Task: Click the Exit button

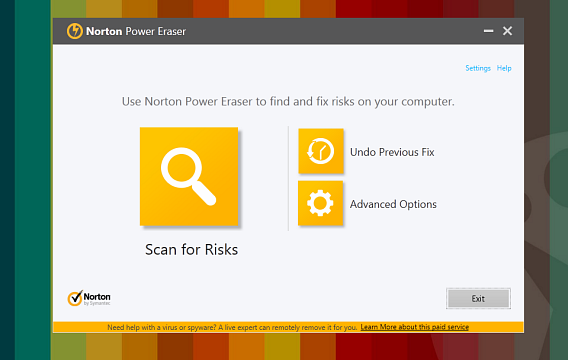Action: click(478, 298)
